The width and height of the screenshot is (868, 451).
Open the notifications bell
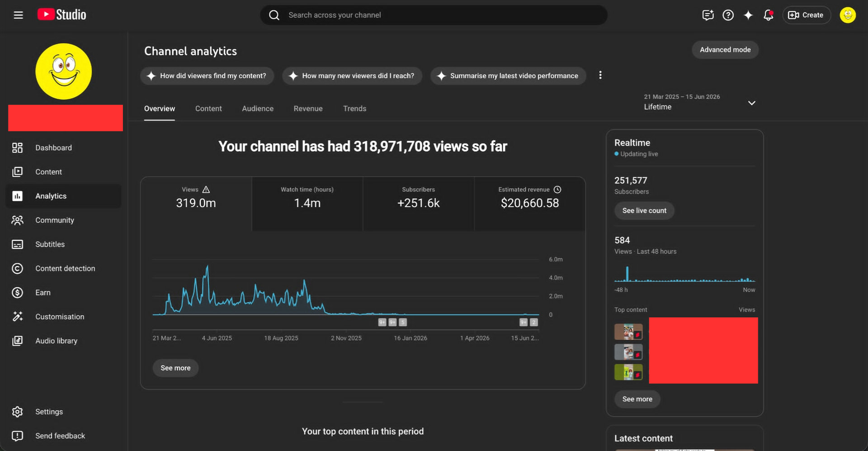pos(768,15)
